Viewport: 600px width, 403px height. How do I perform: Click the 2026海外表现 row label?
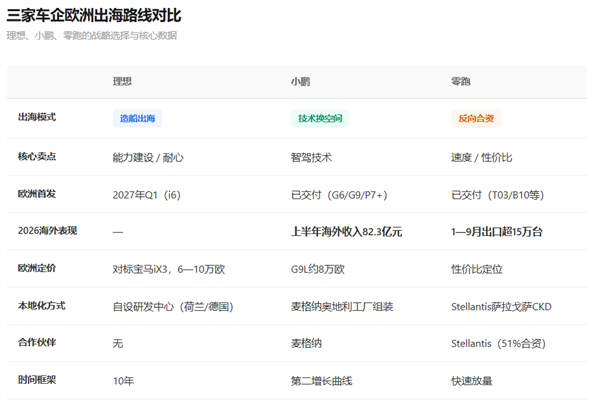coord(47,231)
